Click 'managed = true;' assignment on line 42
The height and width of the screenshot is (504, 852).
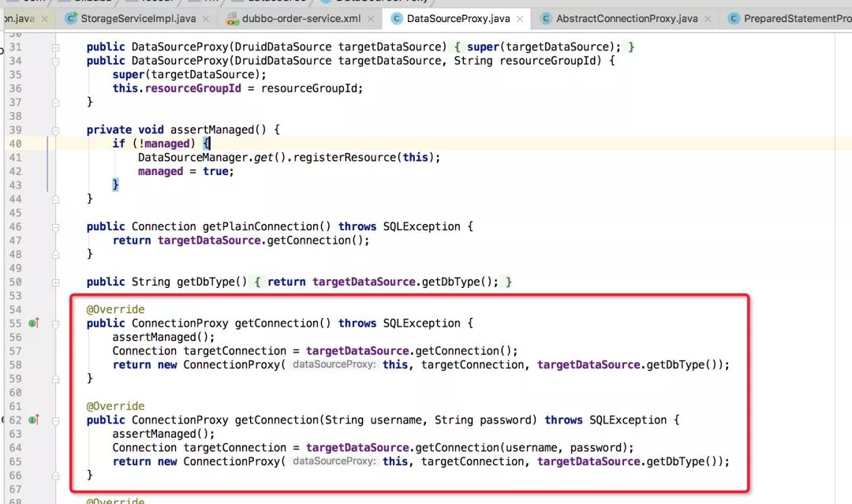[186, 171]
